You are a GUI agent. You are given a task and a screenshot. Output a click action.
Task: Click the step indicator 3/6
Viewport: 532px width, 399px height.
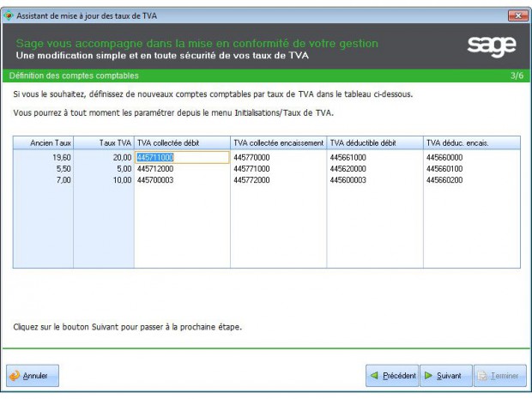pyautogui.click(x=517, y=76)
